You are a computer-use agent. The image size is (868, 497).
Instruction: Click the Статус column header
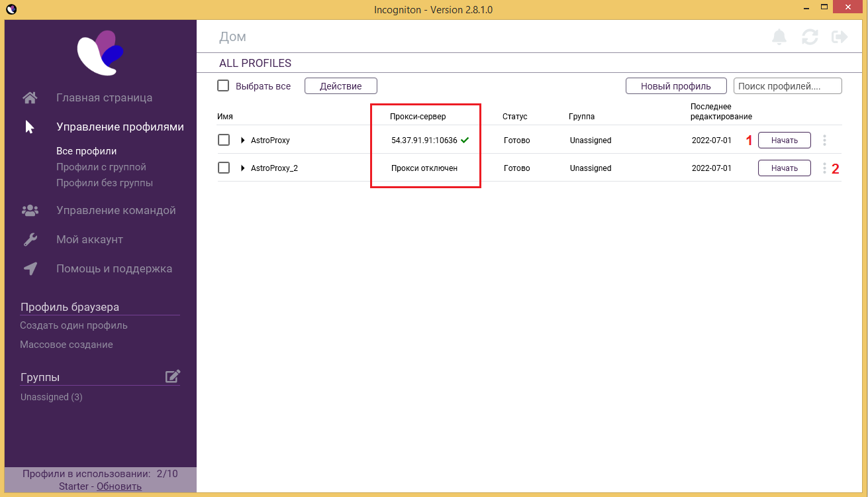click(515, 117)
